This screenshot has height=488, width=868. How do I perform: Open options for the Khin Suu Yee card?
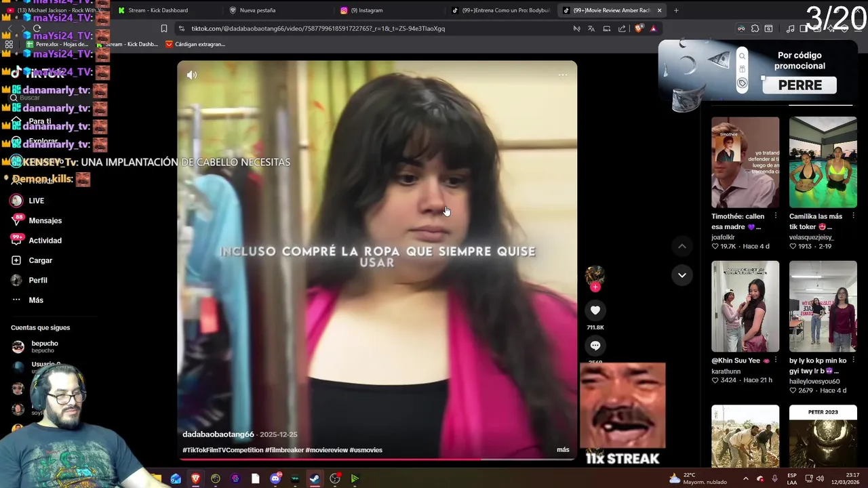(x=775, y=361)
